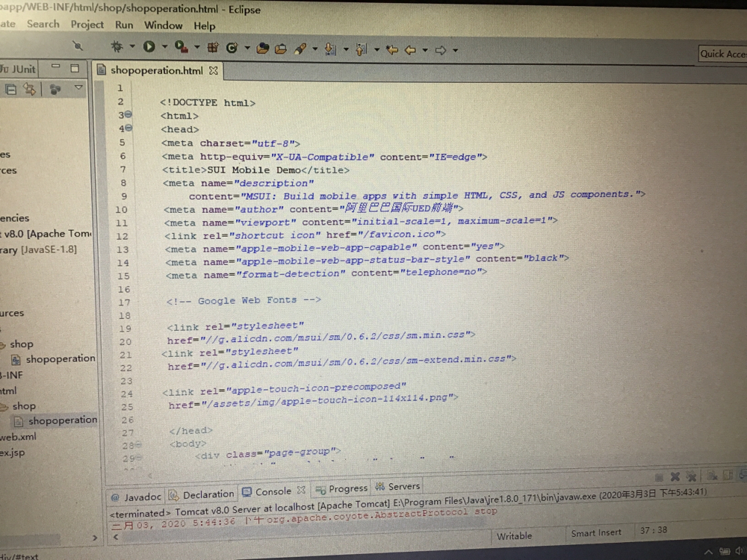
Task: Switch to the Servers tab
Action: click(398, 486)
